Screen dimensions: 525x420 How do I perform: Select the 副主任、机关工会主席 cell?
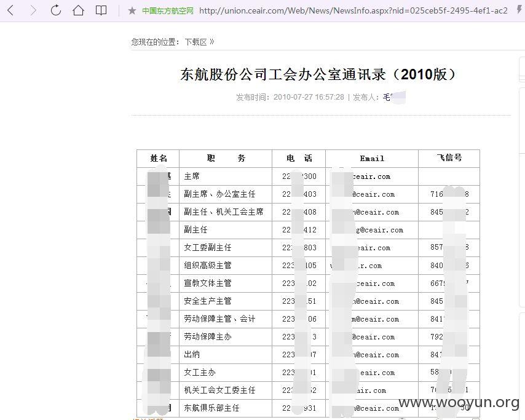226,212
